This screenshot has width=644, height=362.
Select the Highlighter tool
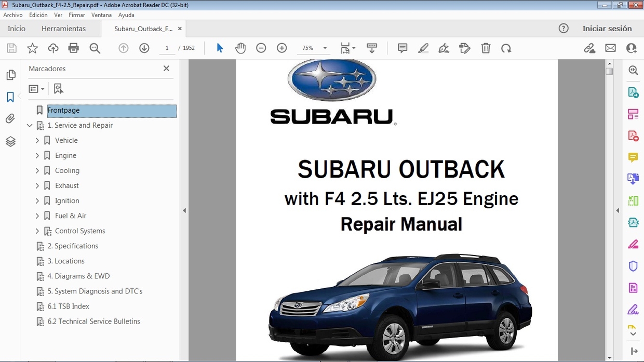click(x=423, y=48)
